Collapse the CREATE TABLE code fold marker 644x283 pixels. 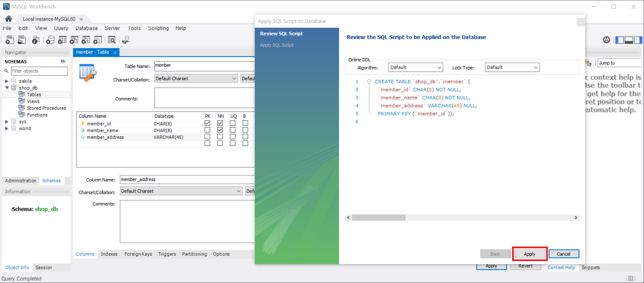369,81
